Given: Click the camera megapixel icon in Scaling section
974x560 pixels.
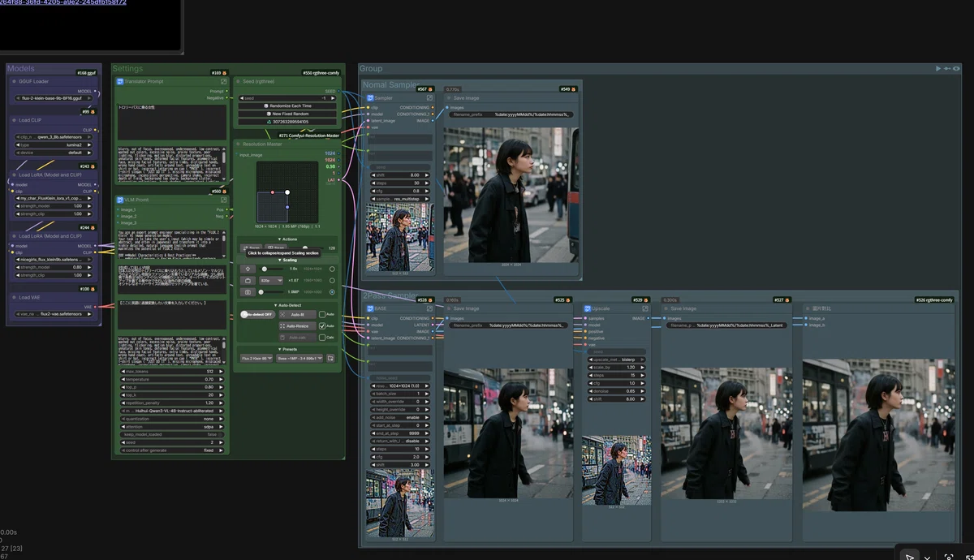Looking at the screenshot, I should tap(247, 291).
